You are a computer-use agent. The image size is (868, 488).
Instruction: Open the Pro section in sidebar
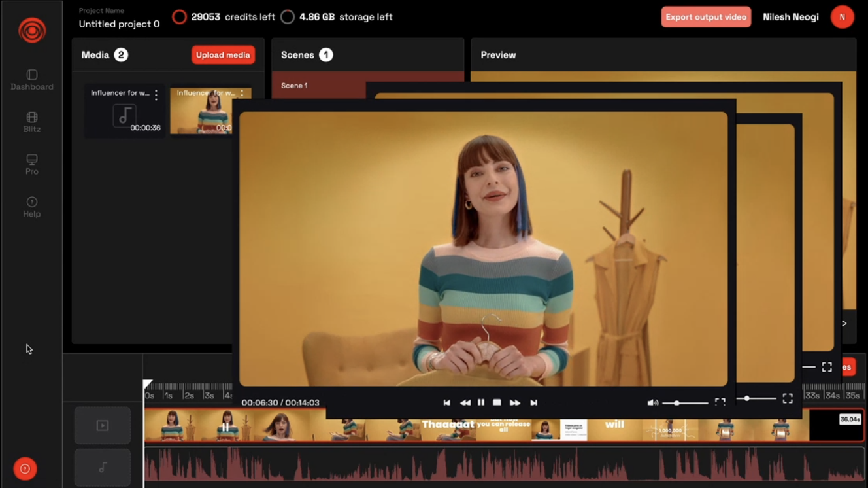click(x=32, y=164)
